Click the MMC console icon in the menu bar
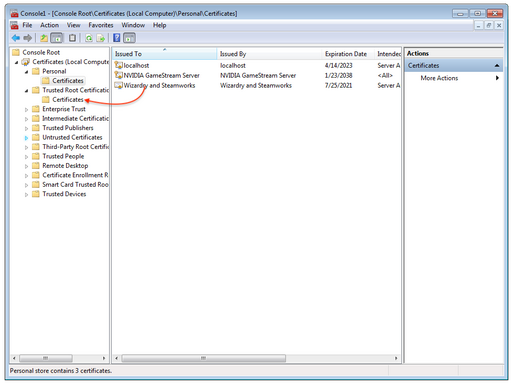Viewport: 512px width, 386px height. [14, 25]
